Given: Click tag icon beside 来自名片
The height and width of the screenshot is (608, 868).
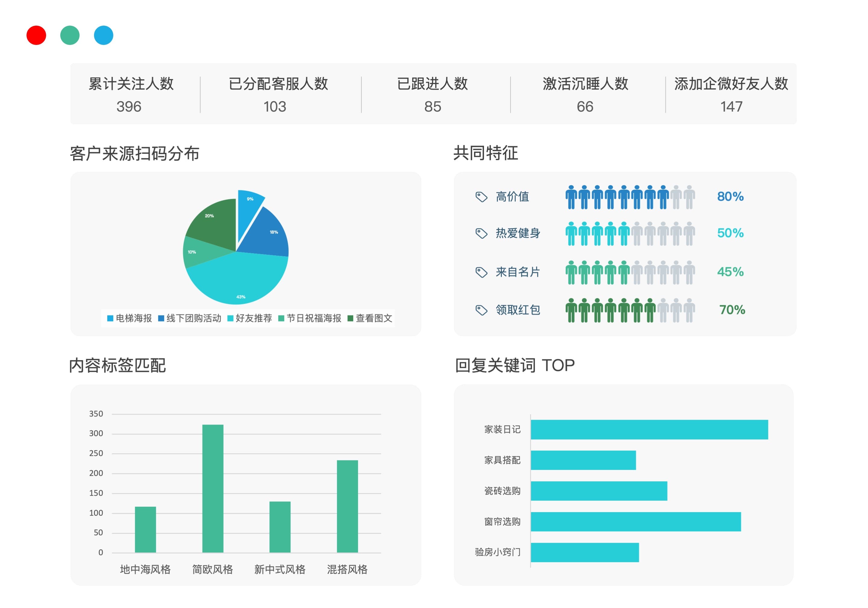Looking at the screenshot, I should (x=481, y=272).
